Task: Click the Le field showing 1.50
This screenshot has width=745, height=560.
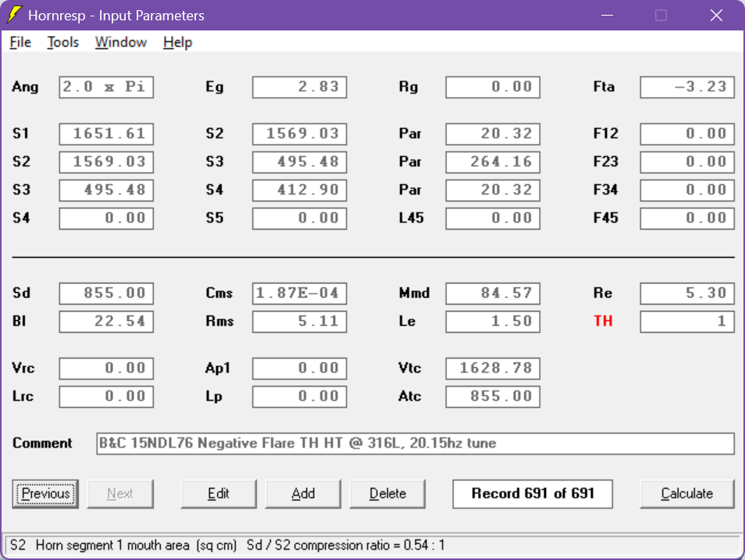Action: [493, 321]
